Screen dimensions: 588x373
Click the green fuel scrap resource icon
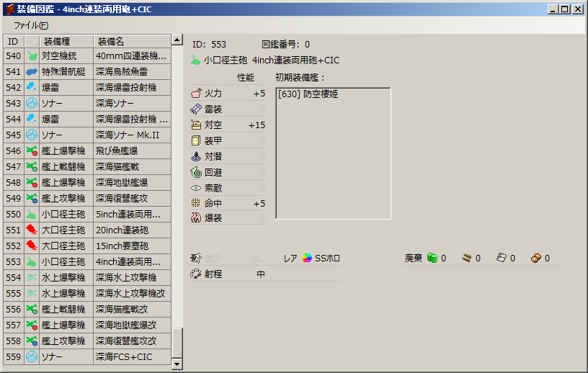(432, 258)
